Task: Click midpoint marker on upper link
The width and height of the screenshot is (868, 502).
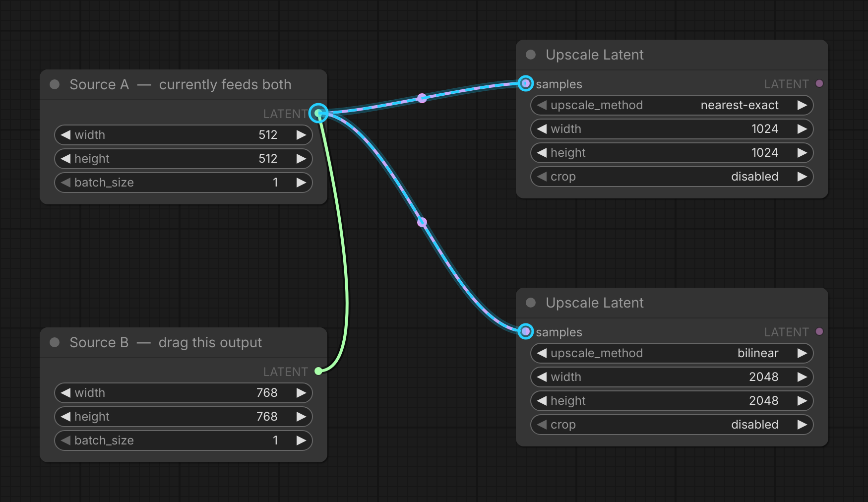Action: pos(422,98)
